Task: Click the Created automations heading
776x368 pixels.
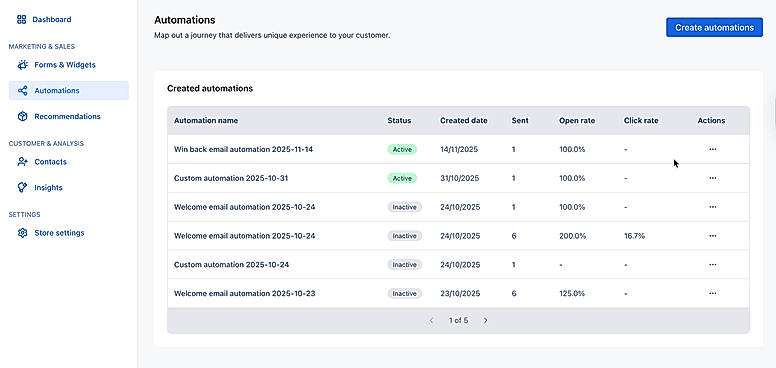Action: pos(210,89)
